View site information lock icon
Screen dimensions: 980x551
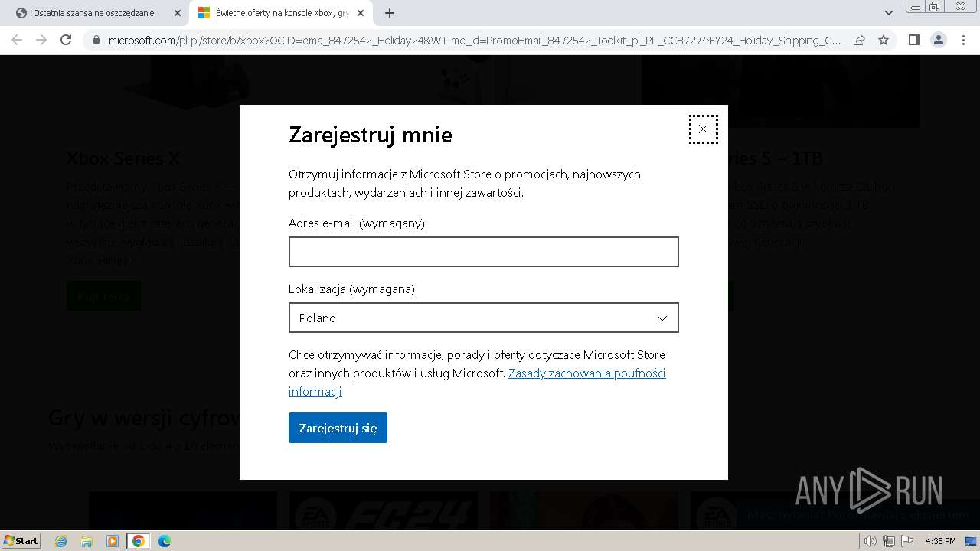(96, 40)
